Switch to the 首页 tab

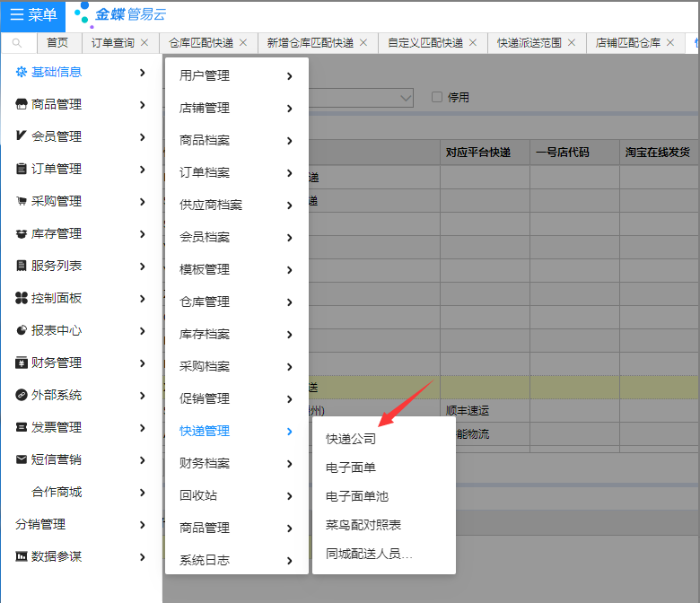click(57, 43)
